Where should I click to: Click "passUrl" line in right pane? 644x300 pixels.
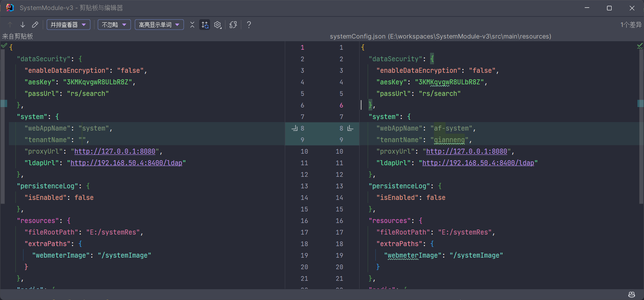coord(419,94)
